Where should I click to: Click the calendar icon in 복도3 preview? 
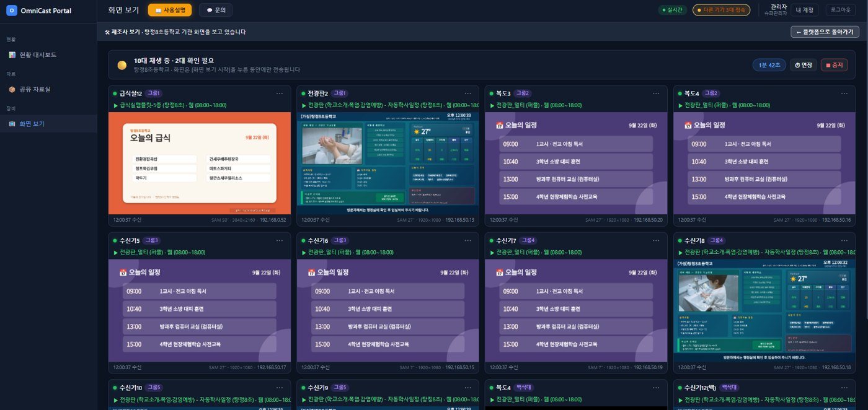tap(499, 125)
